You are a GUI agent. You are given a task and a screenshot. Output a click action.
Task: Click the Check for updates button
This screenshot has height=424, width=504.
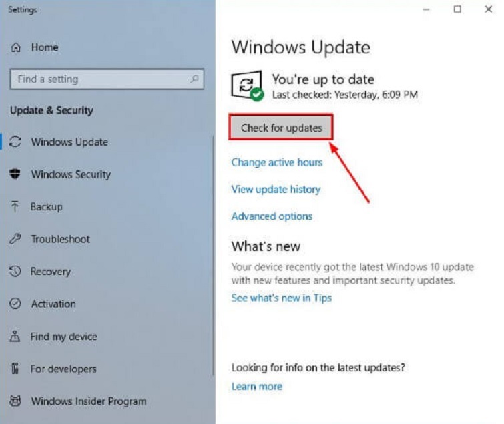(281, 128)
